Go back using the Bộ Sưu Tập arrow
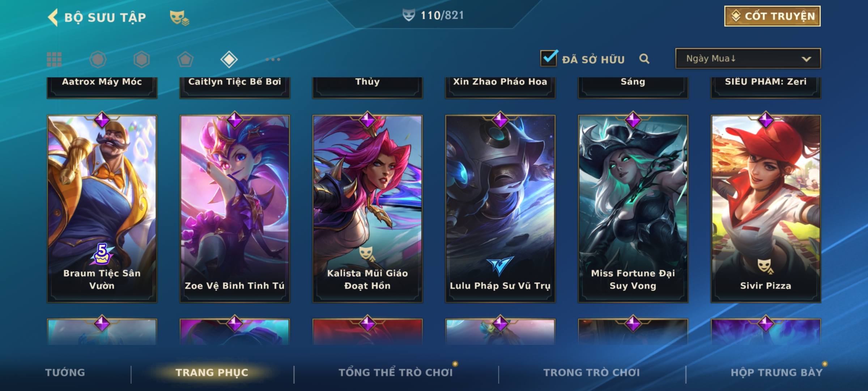The image size is (868, 391). click(53, 17)
